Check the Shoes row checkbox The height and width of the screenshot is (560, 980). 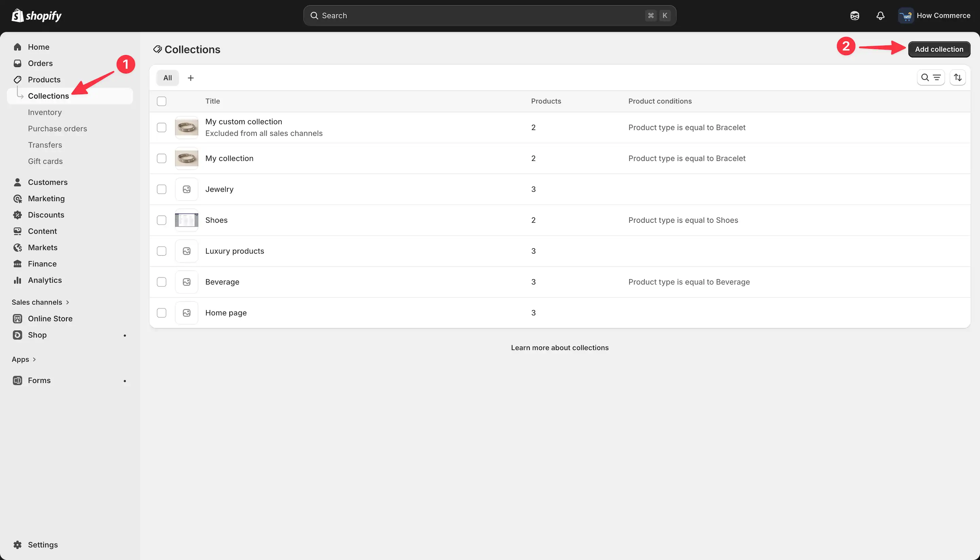tap(162, 220)
